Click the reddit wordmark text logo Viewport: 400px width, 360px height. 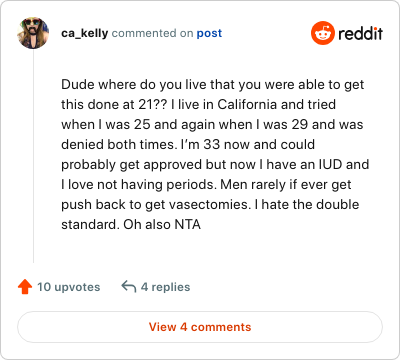(360, 33)
